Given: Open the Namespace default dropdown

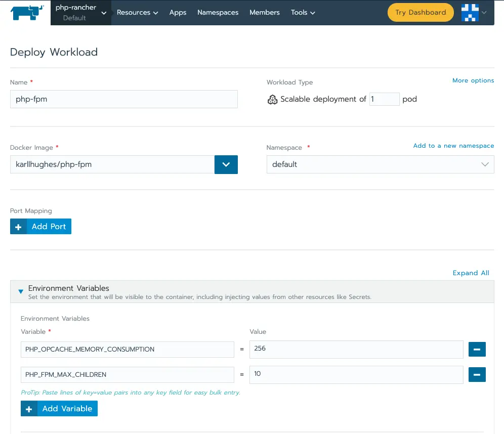Looking at the screenshot, I should [380, 164].
